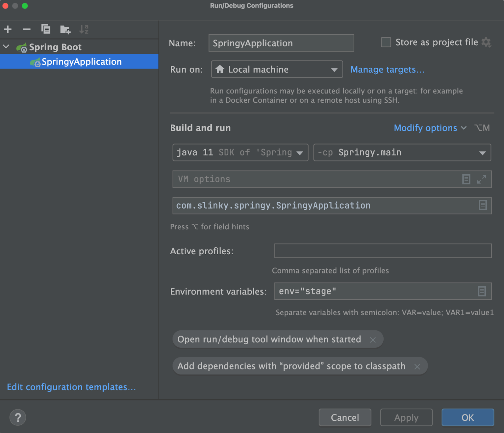Click the Manage targets link
The height and width of the screenshot is (433, 504).
point(387,70)
